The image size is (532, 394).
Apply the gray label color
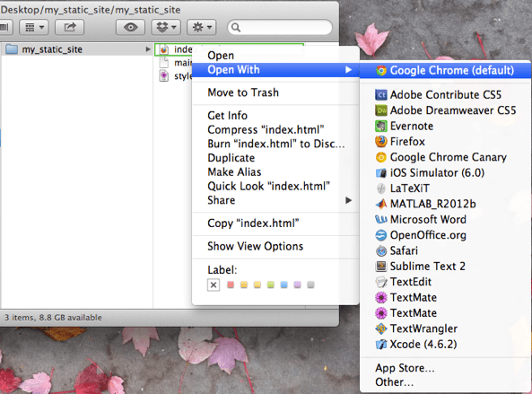(310, 285)
